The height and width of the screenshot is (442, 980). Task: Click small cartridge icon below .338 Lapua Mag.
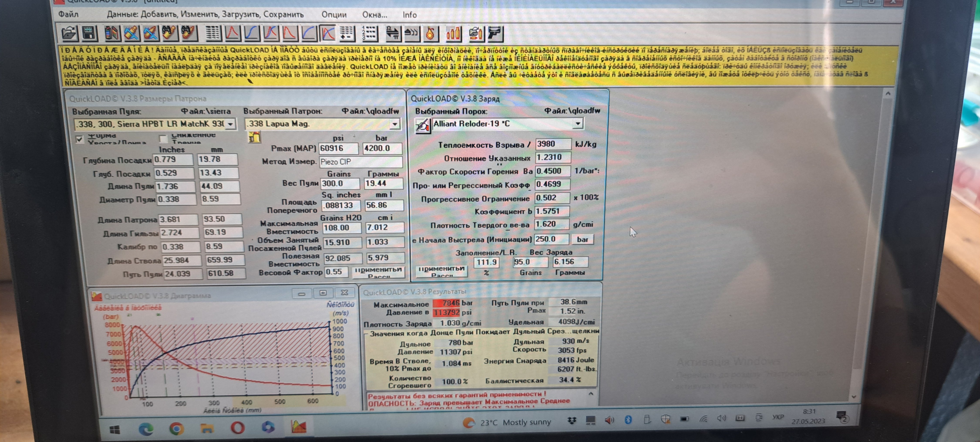(x=255, y=137)
